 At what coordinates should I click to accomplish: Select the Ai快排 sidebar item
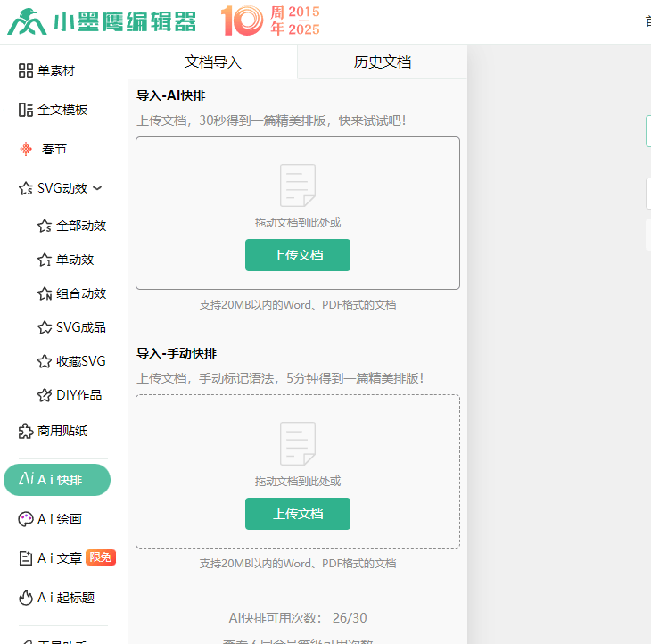(x=57, y=480)
